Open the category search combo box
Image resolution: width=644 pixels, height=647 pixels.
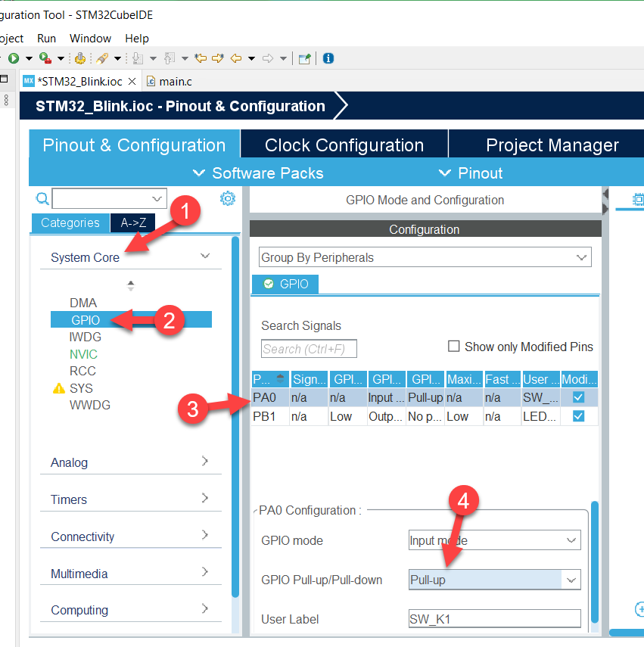tap(109, 198)
